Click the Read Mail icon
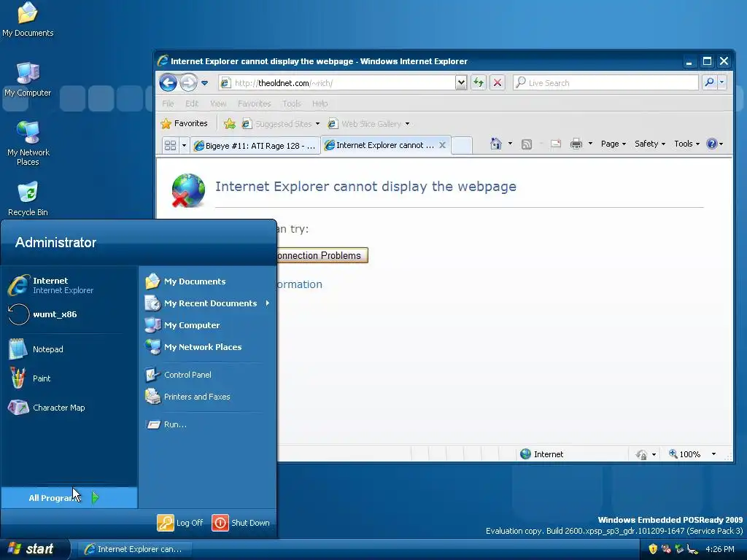The width and height of the screenshot is (747, 560). pos(555,144)
